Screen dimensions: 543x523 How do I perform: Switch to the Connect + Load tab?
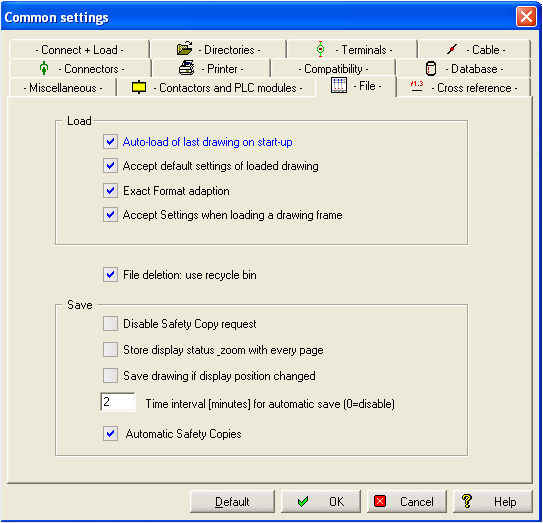[x=79, y=50]
